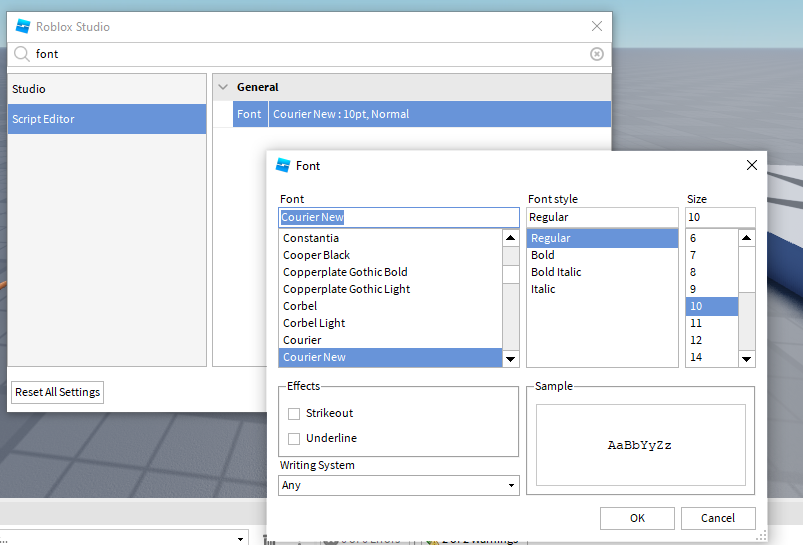Click the magnifier search icon
The width and height of the screenshot is (803, 545).
[22, 54]
